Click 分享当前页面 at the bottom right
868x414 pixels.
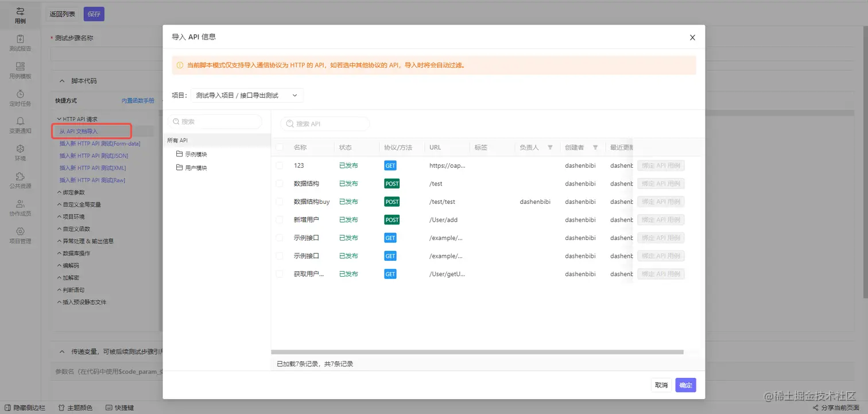pos(835,408)
